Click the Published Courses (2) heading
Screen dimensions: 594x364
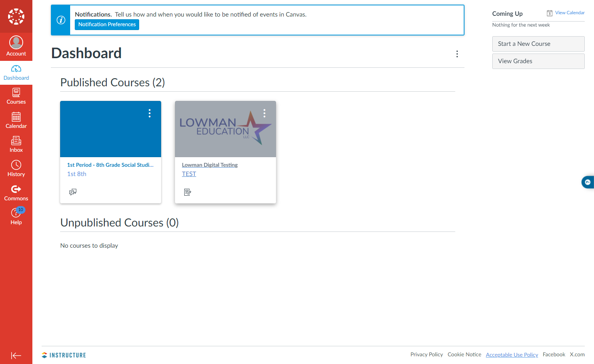113,82
